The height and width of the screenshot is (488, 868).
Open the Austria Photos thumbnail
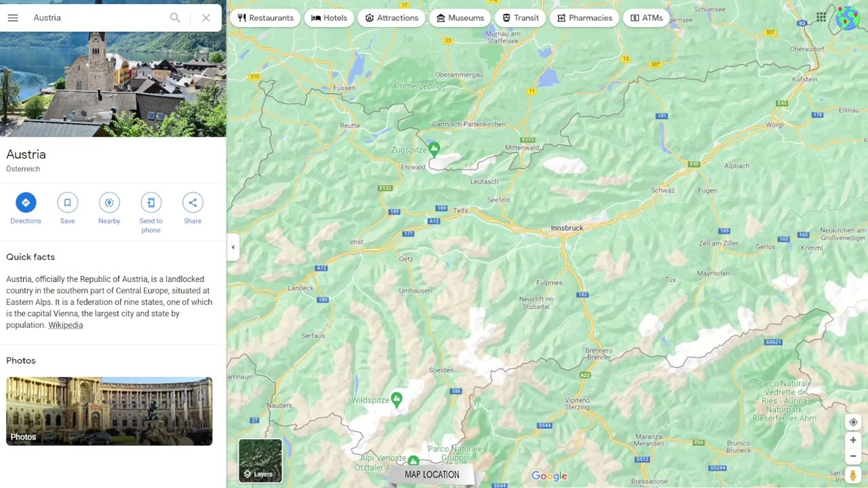[x=109, y=411]
